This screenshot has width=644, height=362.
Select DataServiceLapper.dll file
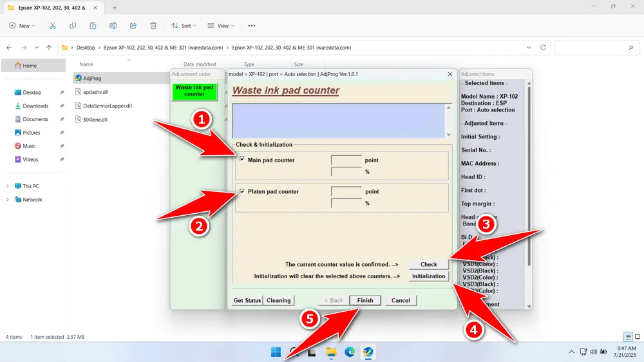[107, 106]
